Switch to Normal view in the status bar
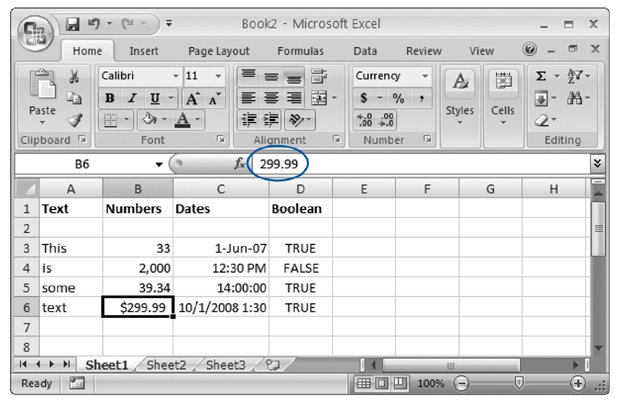Viewport: 618px width, 404px height. (363, 383)
